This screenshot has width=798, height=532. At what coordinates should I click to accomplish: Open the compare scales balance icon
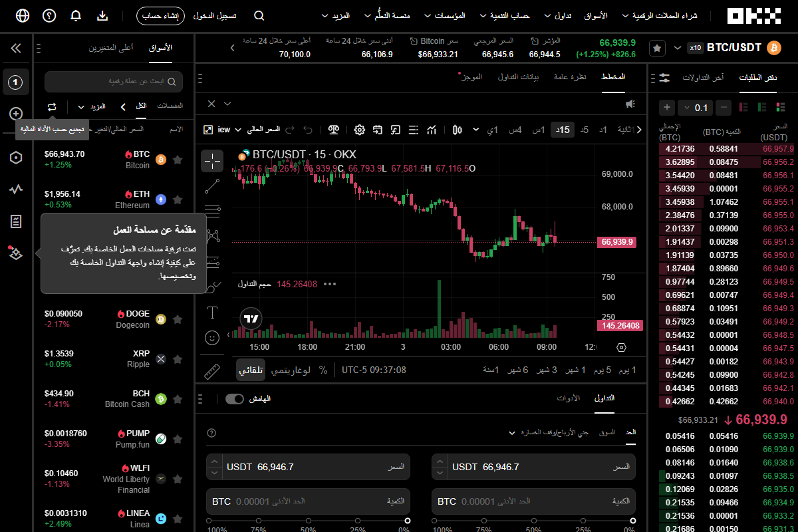pyautogui.click(x=334, y=130)
